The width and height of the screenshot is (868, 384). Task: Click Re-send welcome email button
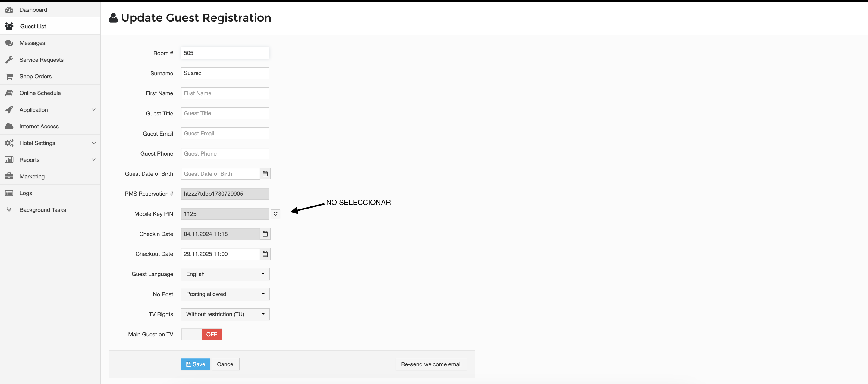tap(431, 364)
